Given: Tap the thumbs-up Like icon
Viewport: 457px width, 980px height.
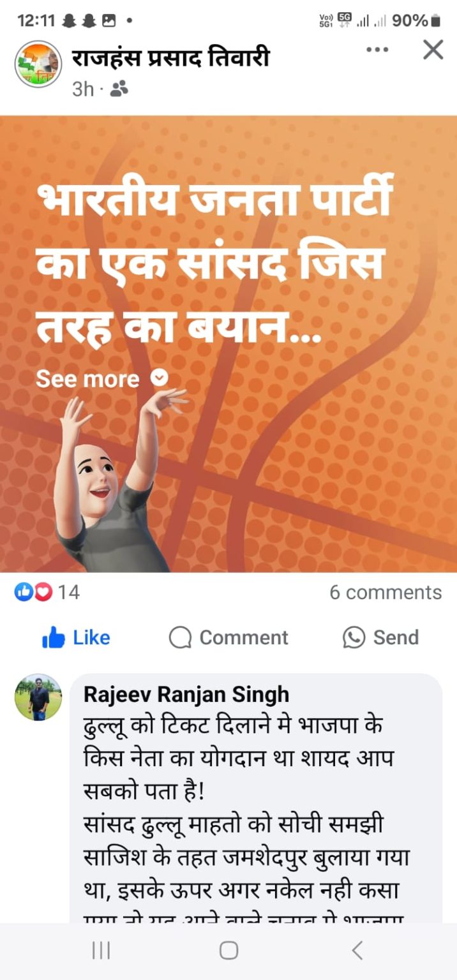Looking at the screenshot, I should pos(54,637).
